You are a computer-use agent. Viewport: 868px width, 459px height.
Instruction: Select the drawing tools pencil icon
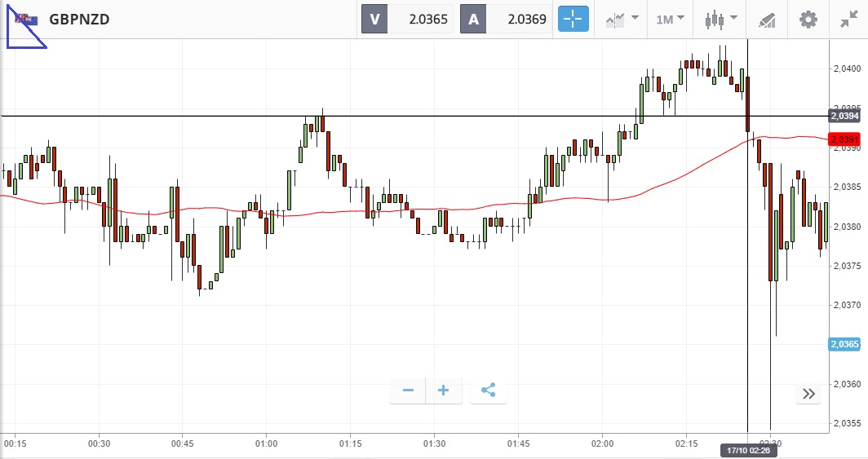pyautogui.click(x=767, y=19)
